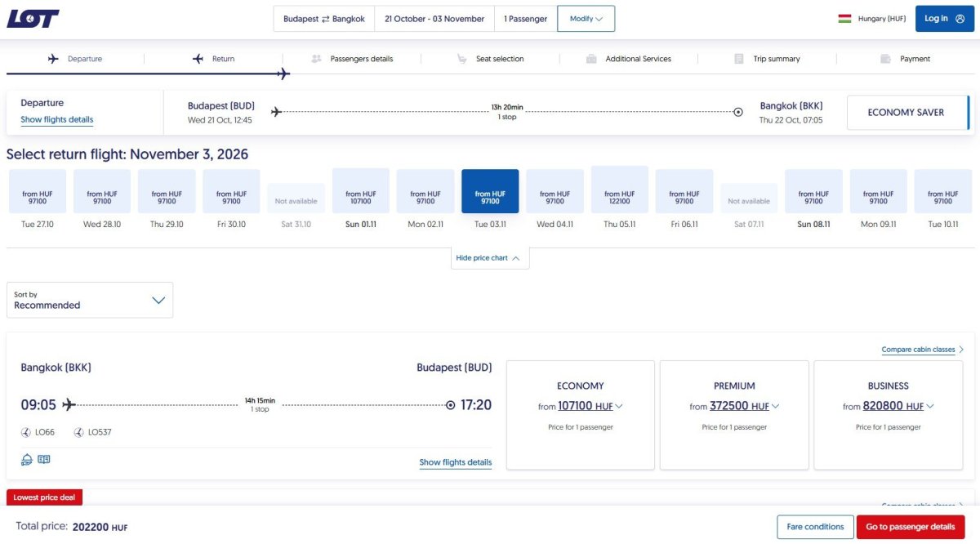Click the 14h 15min 1 stop label
This screenshot has height=544, width=980.
[x=260, y=404]
